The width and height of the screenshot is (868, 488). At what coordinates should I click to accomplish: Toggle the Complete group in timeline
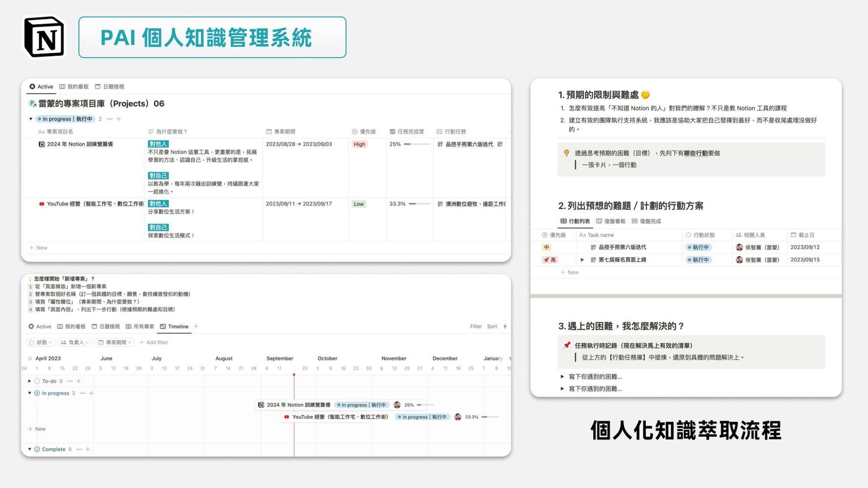tap(30, 449)
